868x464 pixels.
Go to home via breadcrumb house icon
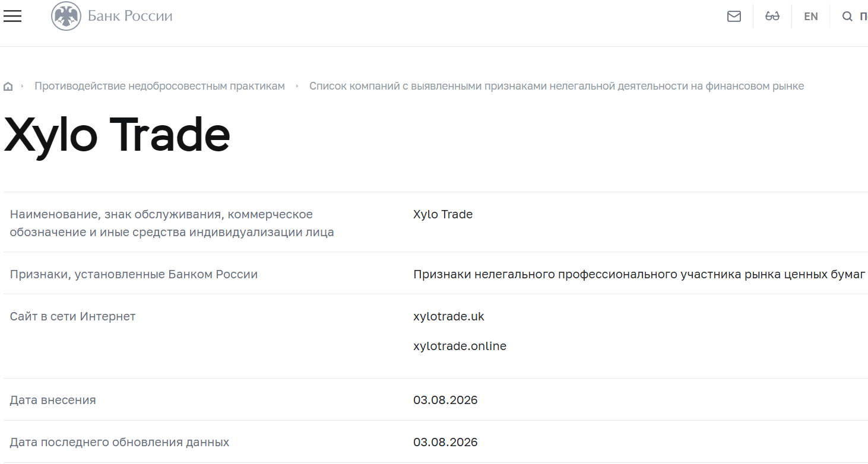pyautogui.click(x=8, y=87)
